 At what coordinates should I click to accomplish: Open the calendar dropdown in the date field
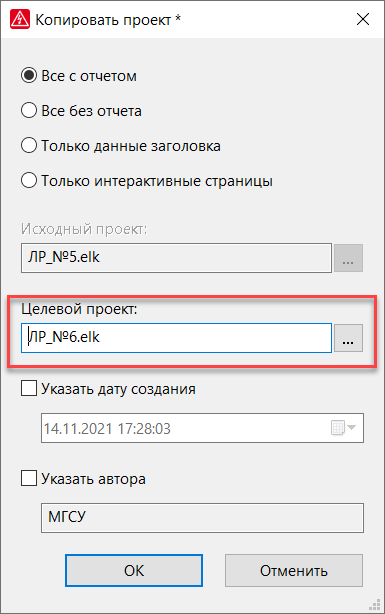[344, 428]
